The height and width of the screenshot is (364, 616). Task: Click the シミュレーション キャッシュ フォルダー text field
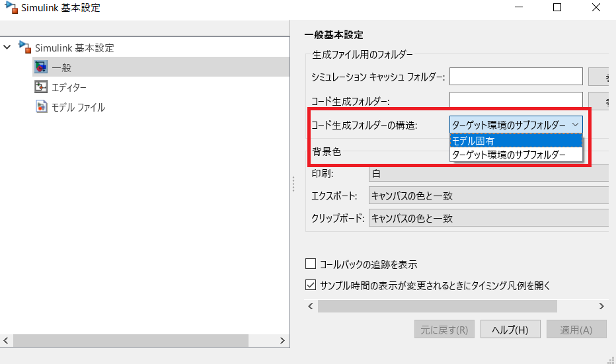(x=516, y=77)
